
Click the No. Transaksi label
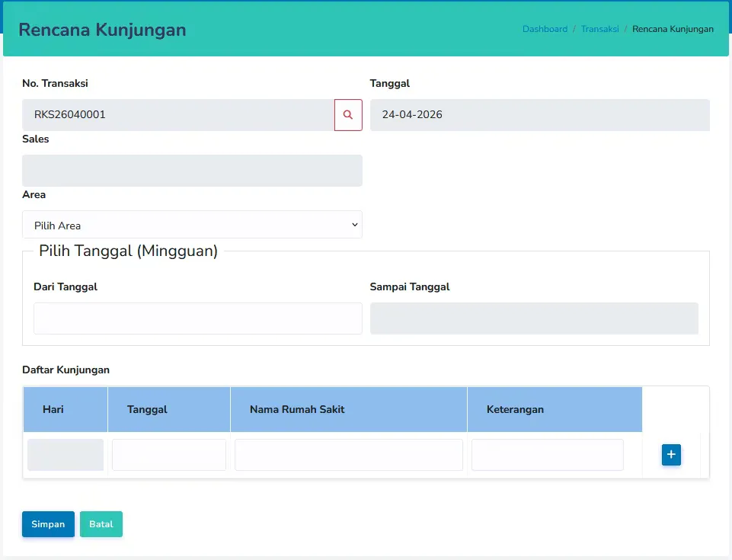point(55,83)
